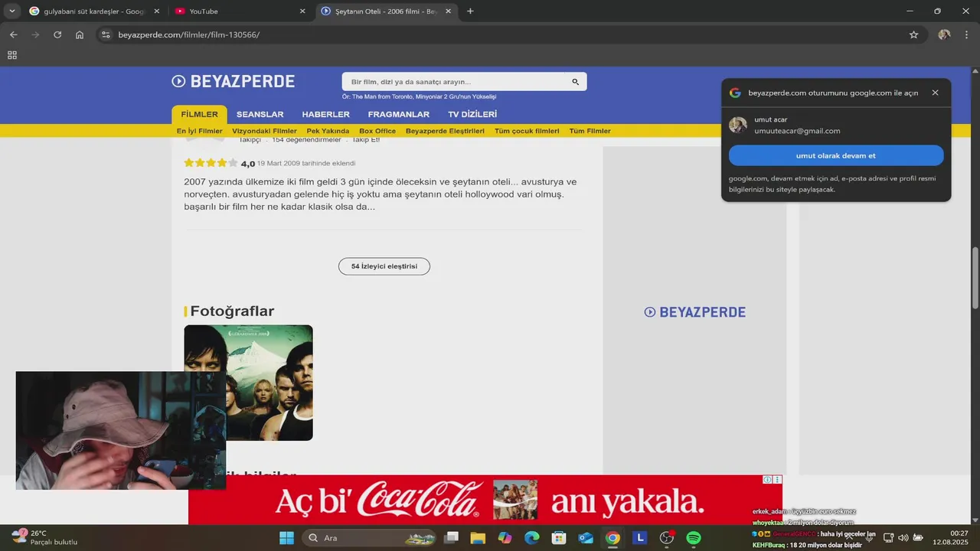Click the page vertical scrollbar thumb
Screen dimensions: 980x551
975,279
